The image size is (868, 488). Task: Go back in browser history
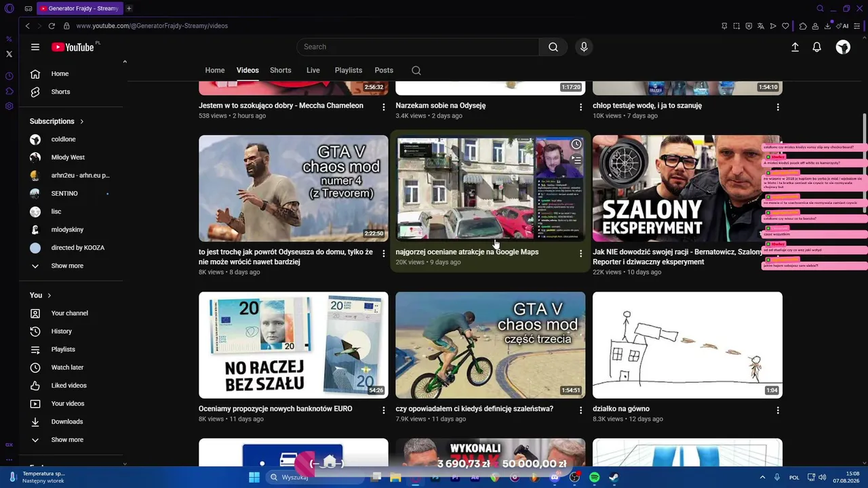(x=27, y=26)
